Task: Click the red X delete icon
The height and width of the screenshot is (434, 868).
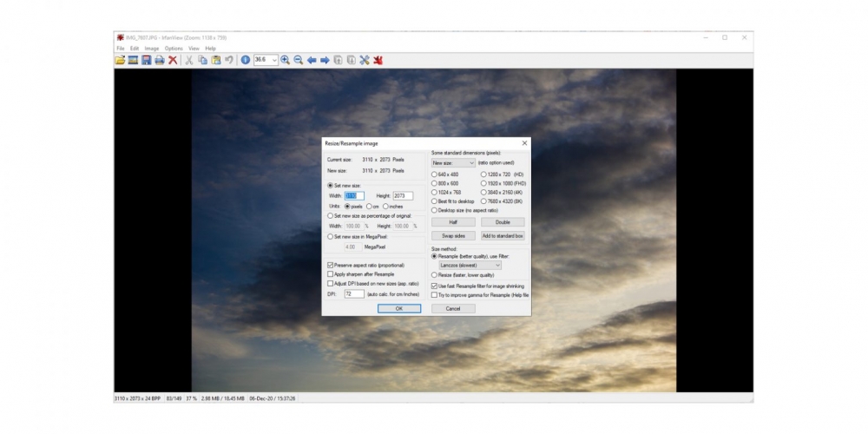Action: point(173,60)
